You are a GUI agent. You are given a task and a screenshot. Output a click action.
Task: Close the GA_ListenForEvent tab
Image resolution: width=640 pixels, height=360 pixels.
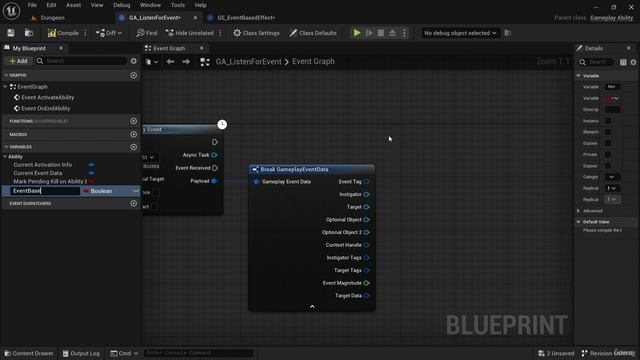195,18
